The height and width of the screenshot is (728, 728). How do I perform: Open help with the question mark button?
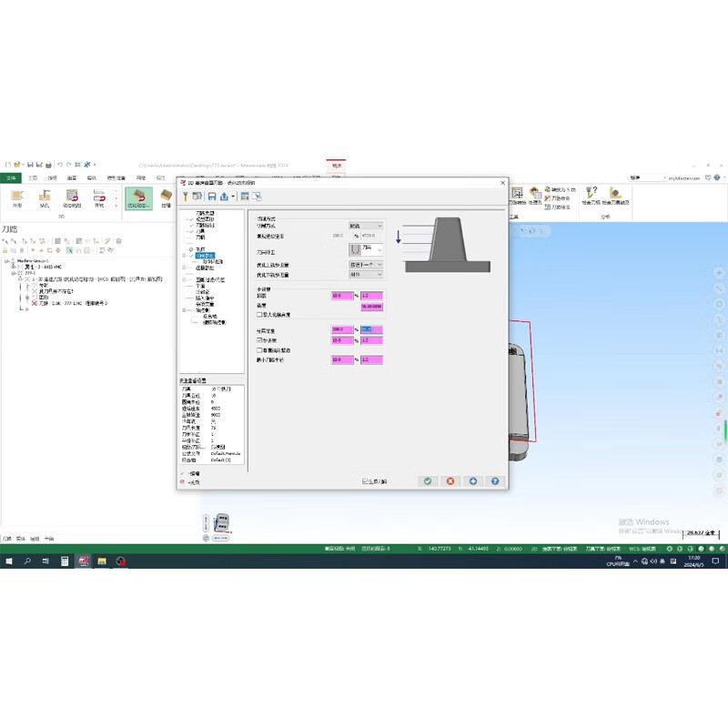pyautogui.click(x=495, y=480)
